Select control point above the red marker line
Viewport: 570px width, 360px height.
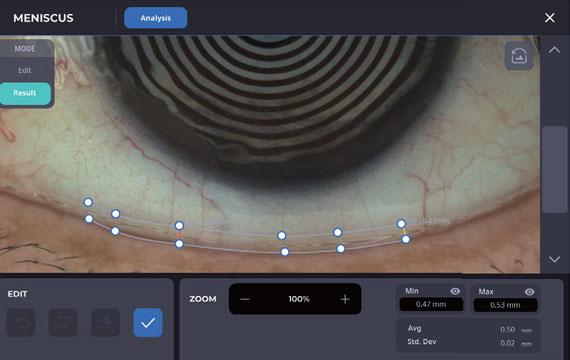(x=179, y=226)
